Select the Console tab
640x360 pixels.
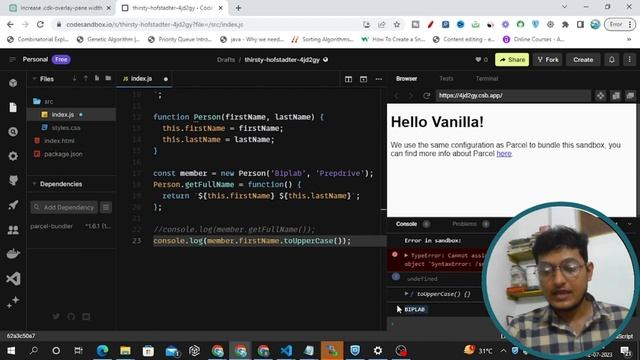tap(406, 224)
